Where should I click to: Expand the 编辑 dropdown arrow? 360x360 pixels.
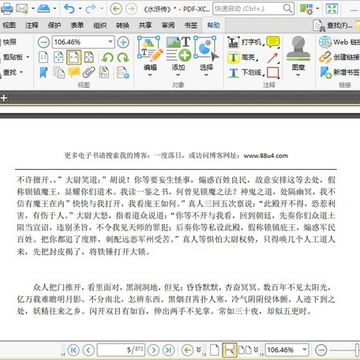(150, 75)
